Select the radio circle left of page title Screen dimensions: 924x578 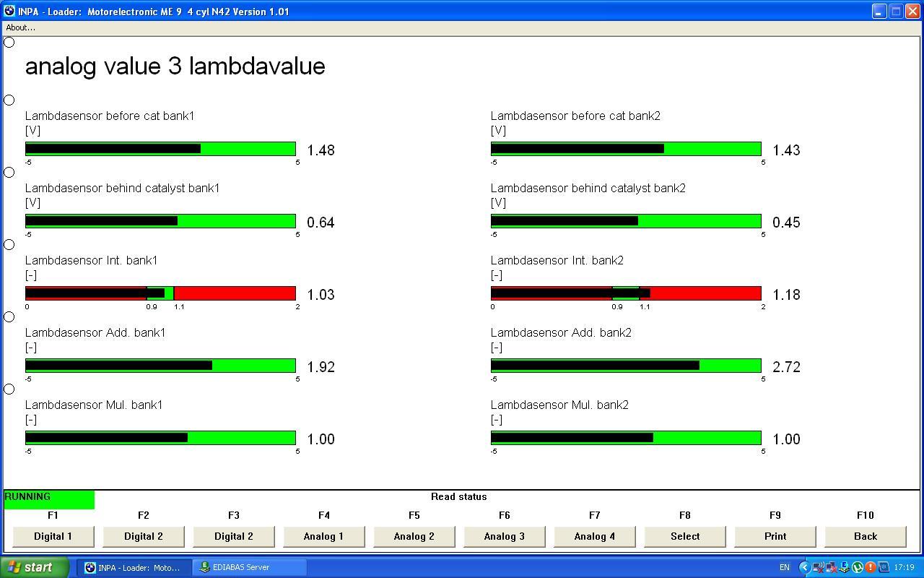[9, 43]
